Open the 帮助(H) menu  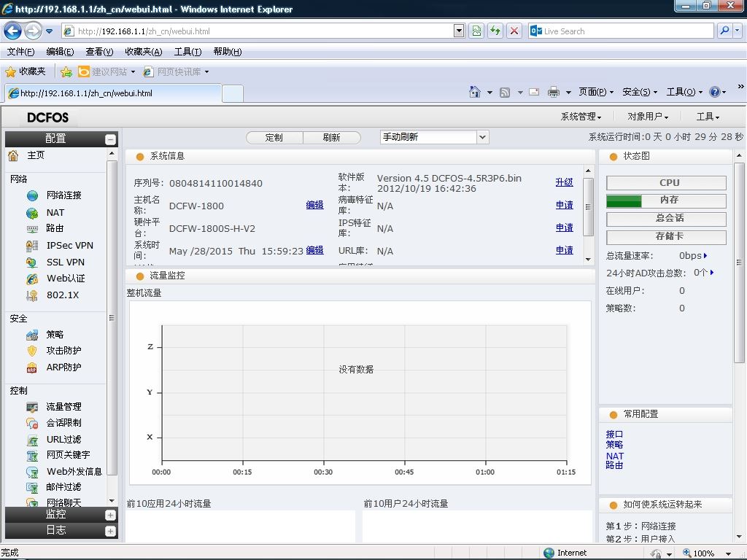[x=228, y=52]
